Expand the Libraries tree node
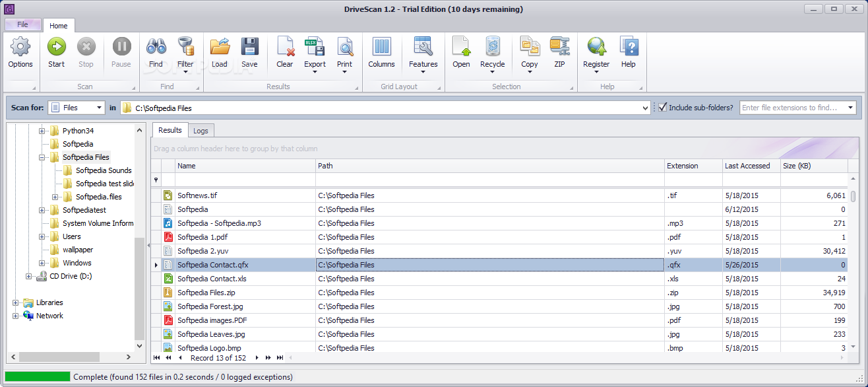The image size is (868, 387). (16, 302)
